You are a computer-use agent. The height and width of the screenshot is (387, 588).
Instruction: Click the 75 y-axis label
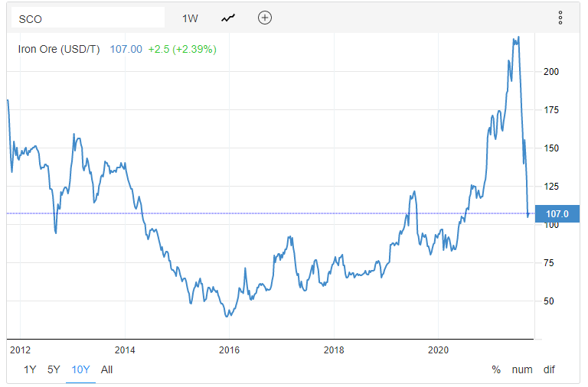[x=549, y=262]
